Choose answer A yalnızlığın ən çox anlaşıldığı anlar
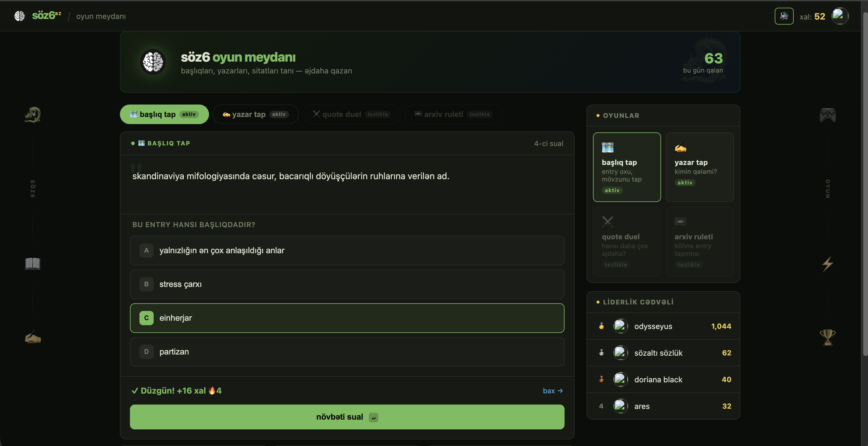The image size is (868, 446). (347, 251)
